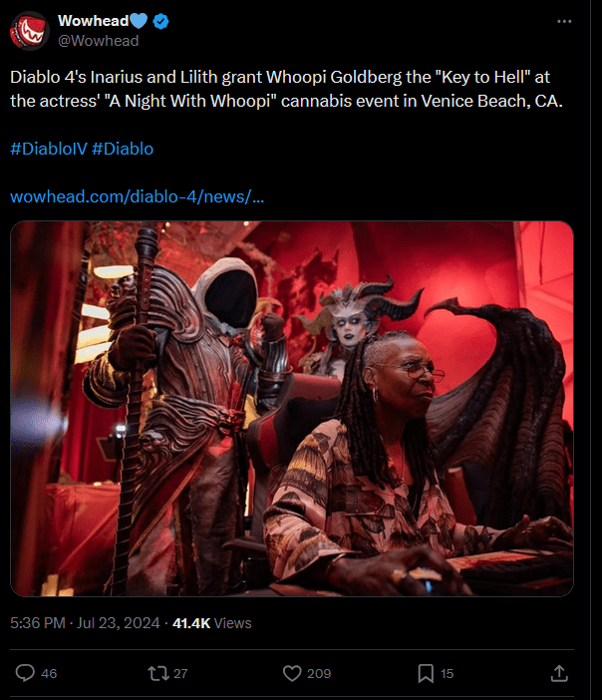Screen dimensions: 602x700
Task: Repost the tweet with the retweet icon
Action: click(157, 673)
